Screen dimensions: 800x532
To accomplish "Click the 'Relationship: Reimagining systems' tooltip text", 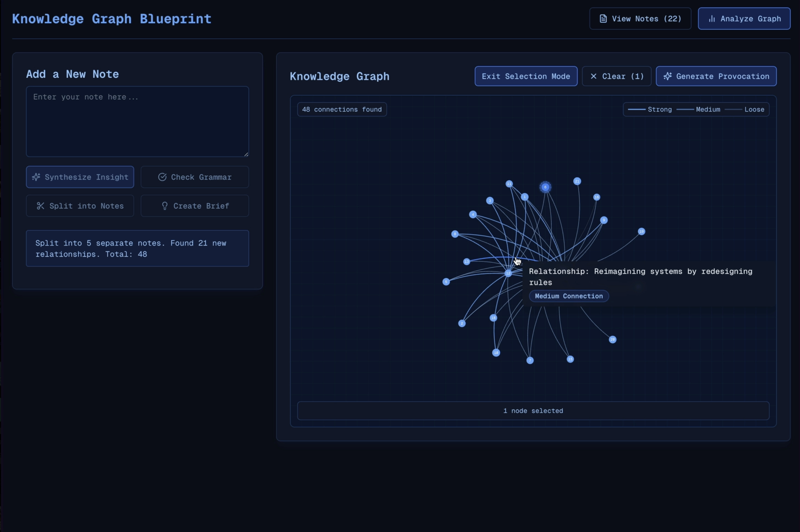I will 641,277.
